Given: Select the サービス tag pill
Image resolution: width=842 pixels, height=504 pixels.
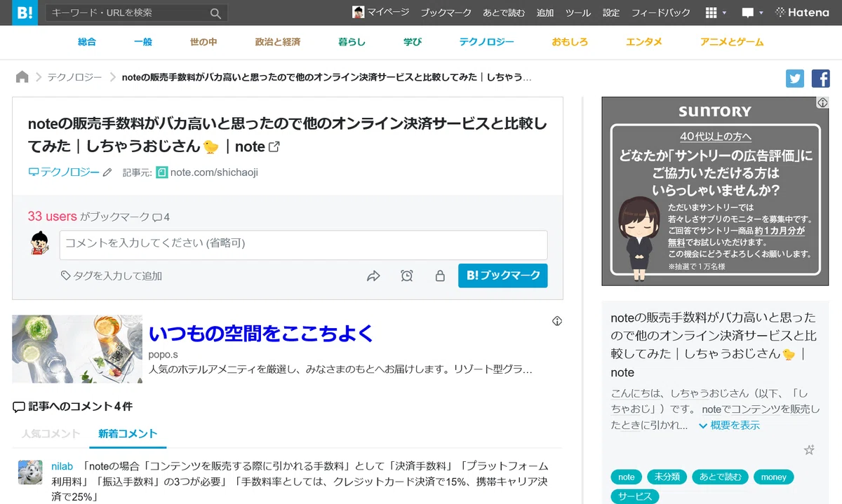Looking at the screenshot, I should (x=635, y=496).
